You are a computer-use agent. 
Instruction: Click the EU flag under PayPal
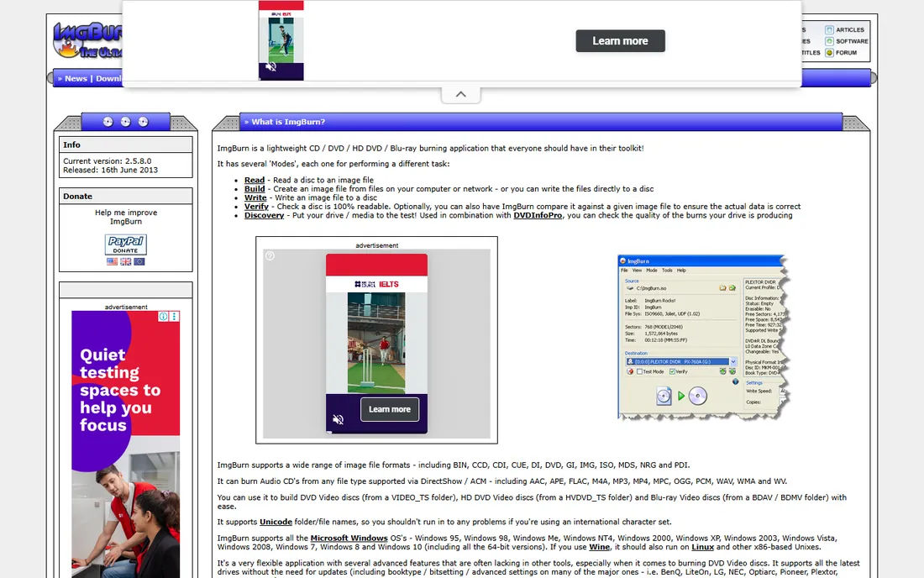139,261
